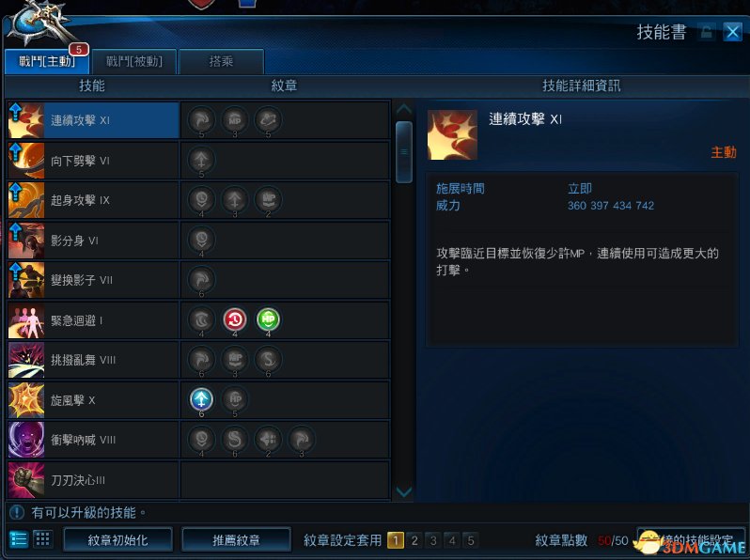Switch to grid view layout icon
Viewport: 750px width, 560px height.
[x=42, y=539]
